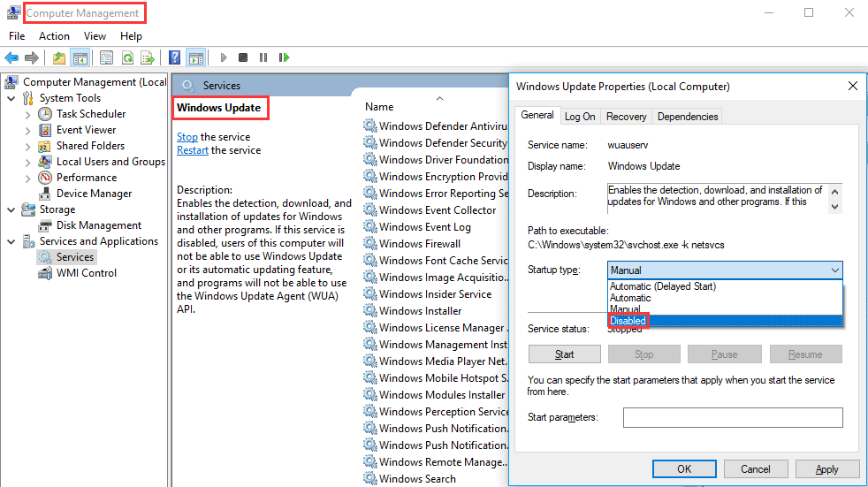Click the gear icon beside Windows Search
This screenshot has width=868, height=487.
tap(369, 479)
